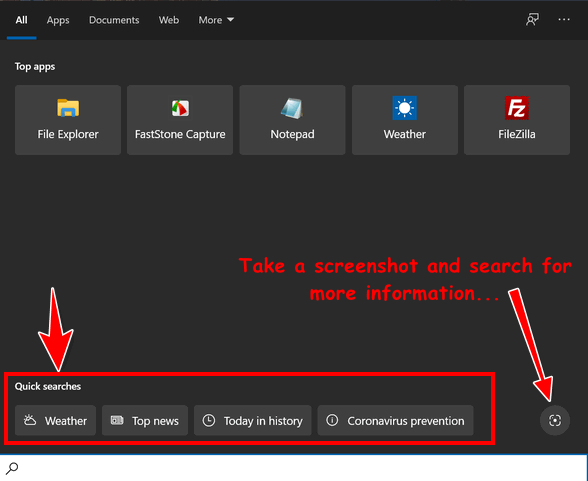
Task: Click the More dropdown arrow
Action: pyautogui.click(x=230, y=19)
